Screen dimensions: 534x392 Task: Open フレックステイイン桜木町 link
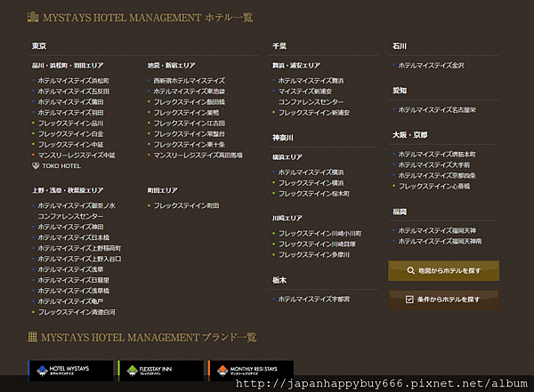pos(314,194)
